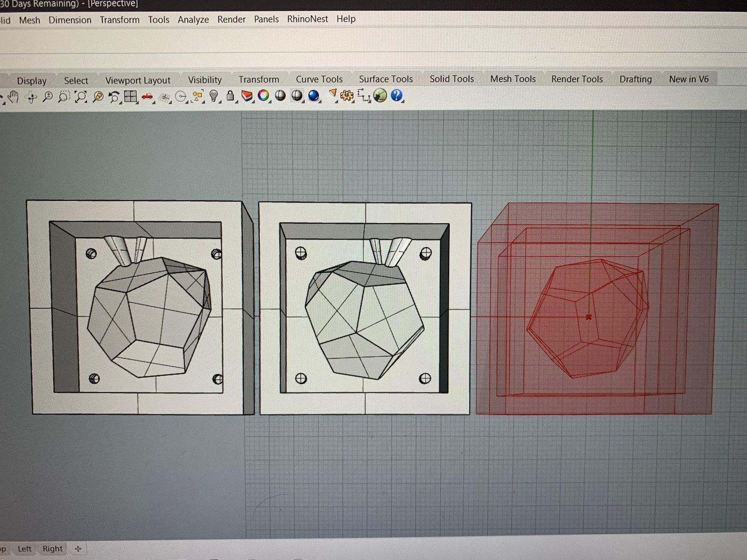Viewport: 747px width, 560px height.
Task: Open the Render menu
Action: click(x=232, y=20)
